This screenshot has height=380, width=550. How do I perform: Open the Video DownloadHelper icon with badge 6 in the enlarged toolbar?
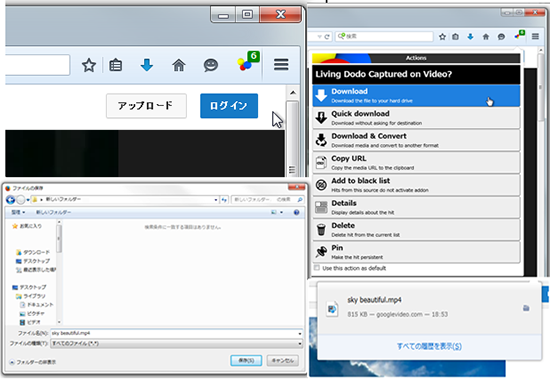248,62
